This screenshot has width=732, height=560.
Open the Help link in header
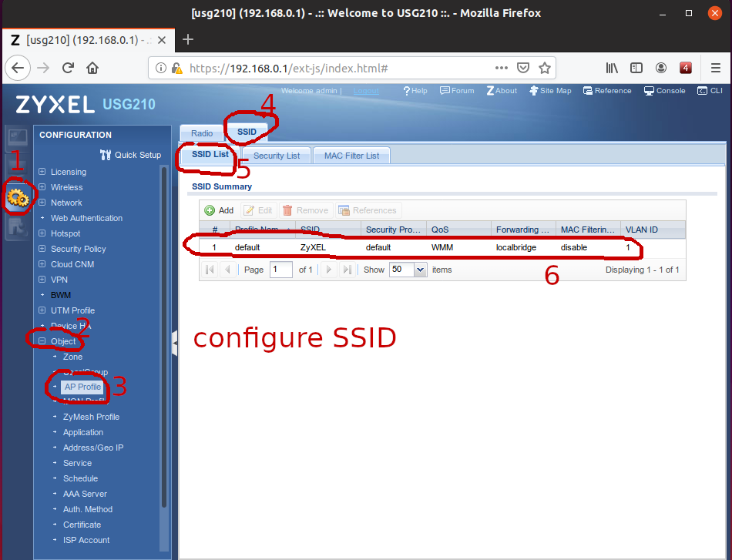point(415,91)
